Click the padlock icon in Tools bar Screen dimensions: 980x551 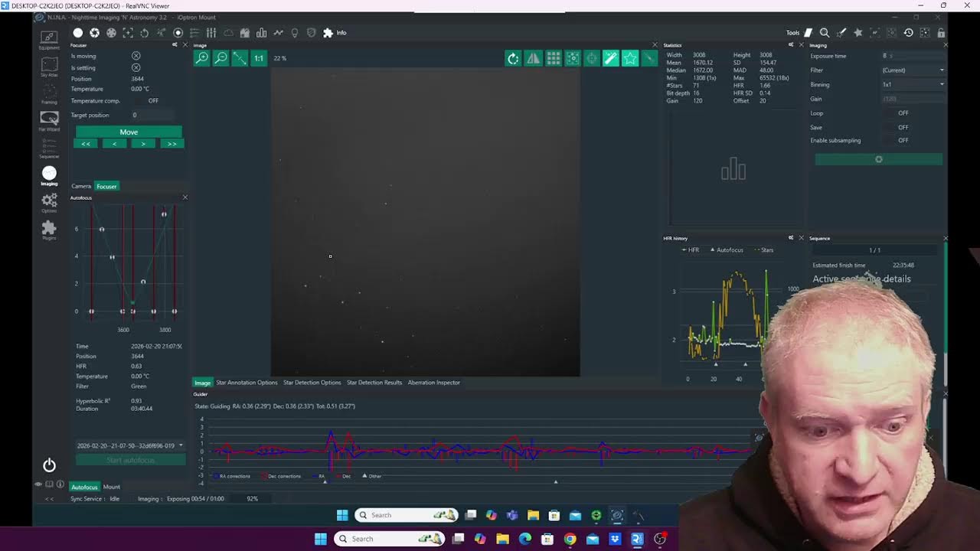tap(941, 33)
